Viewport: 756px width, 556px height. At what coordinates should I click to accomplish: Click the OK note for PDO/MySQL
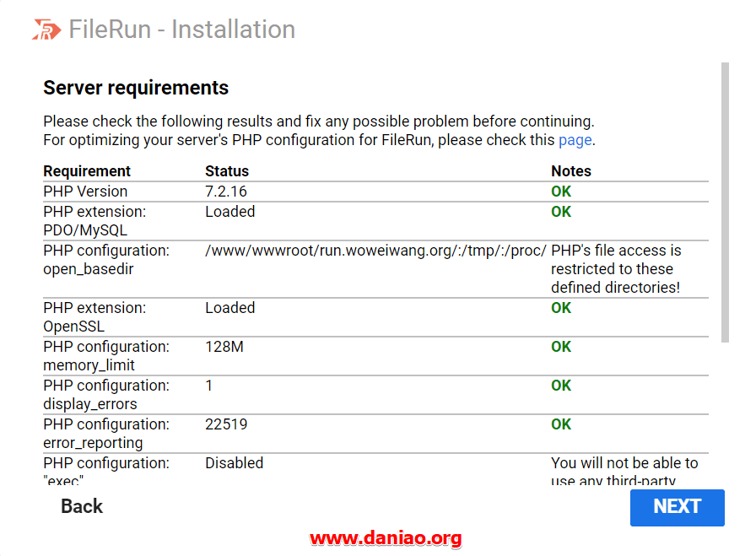(561, 212)
